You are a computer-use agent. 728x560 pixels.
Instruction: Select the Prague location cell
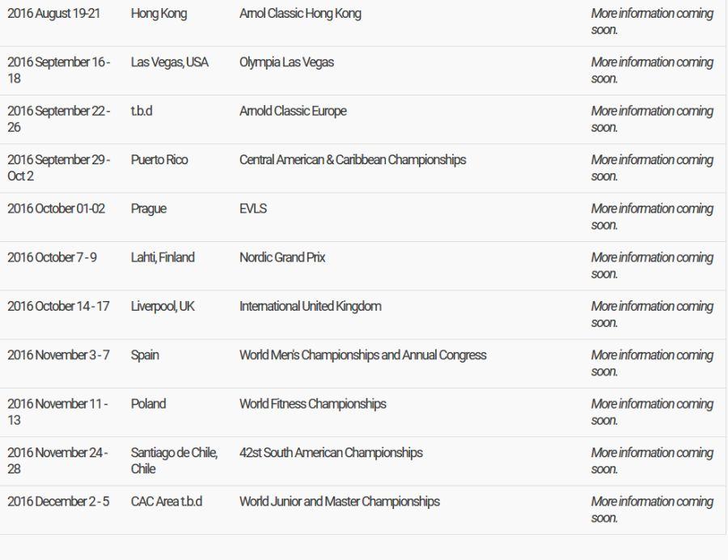coord(149,209)
